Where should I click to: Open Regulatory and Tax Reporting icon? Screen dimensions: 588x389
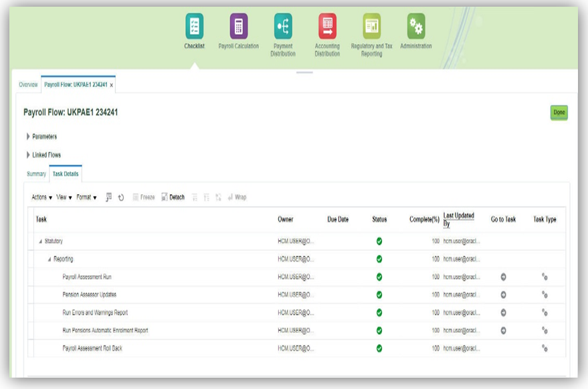pyautogui.click(x=372, y=26)
